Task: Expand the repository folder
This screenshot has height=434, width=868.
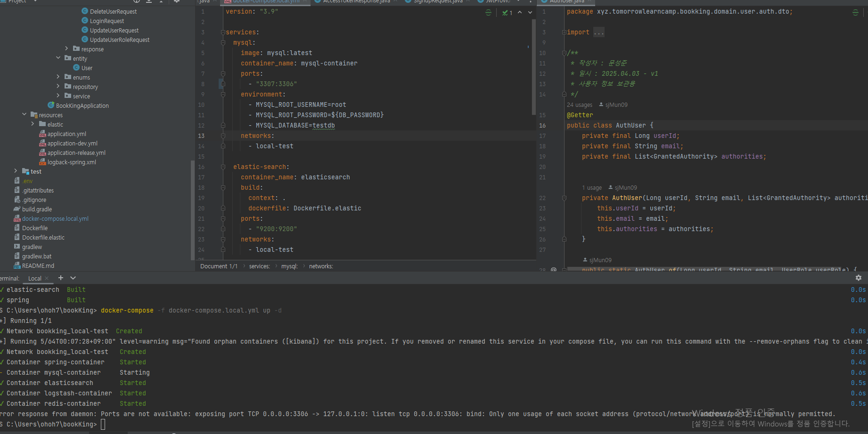Action: tap(58, 86)
